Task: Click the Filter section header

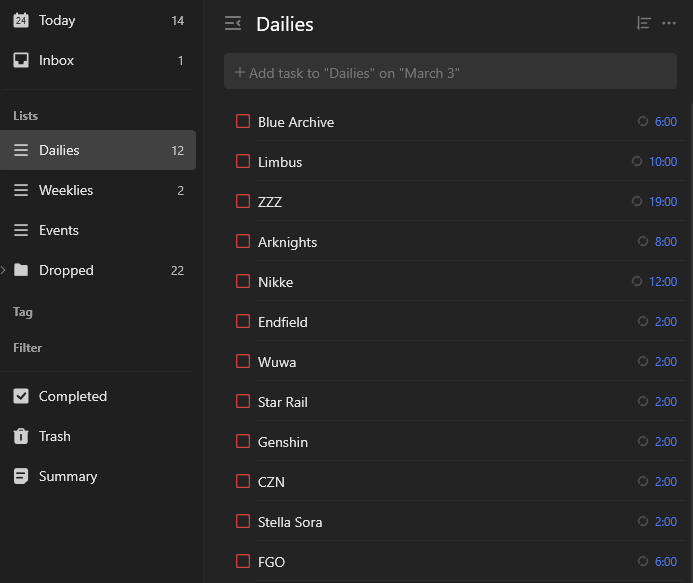Action: point(27,347)
